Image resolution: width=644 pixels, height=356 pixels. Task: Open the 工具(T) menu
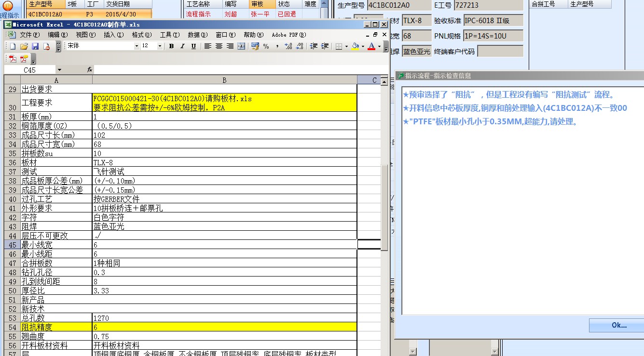coord(170,35)
